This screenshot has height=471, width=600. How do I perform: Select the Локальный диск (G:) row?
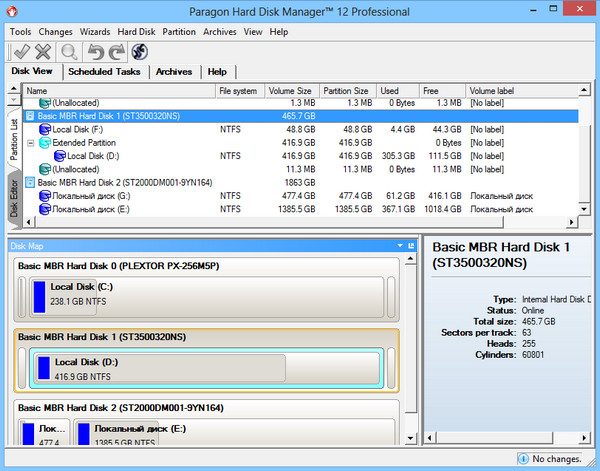tap(301, 196)
